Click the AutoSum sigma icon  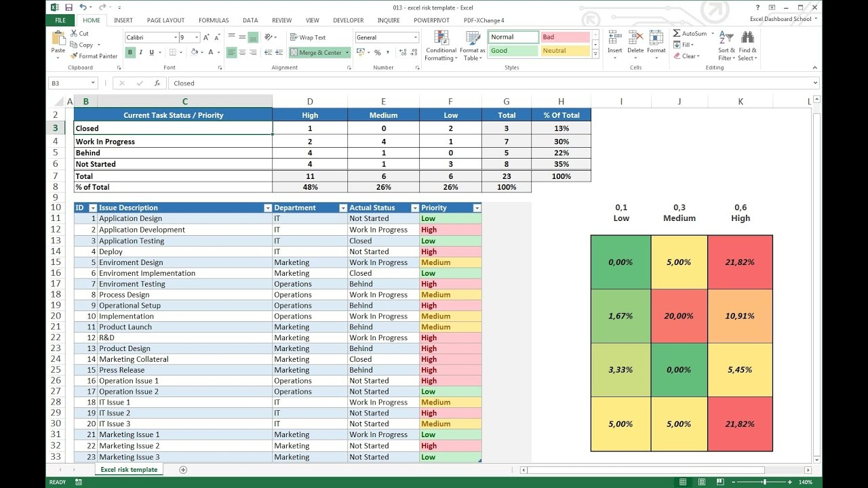(x=677, y=33)
